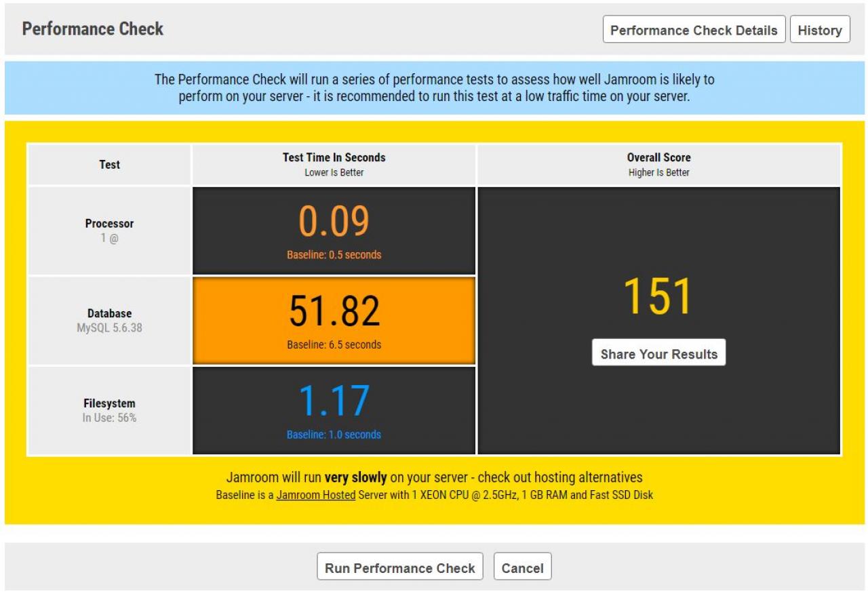Follow the Jamroom Hosted link
The width and height of the screenshot is (868, 600).
[316, 495]
